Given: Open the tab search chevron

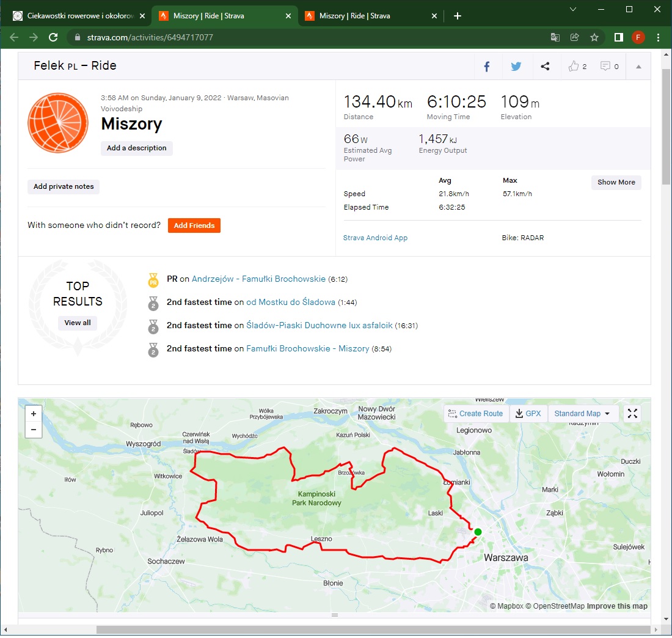Looking at the screenshot, I should [x=572, y=9].
